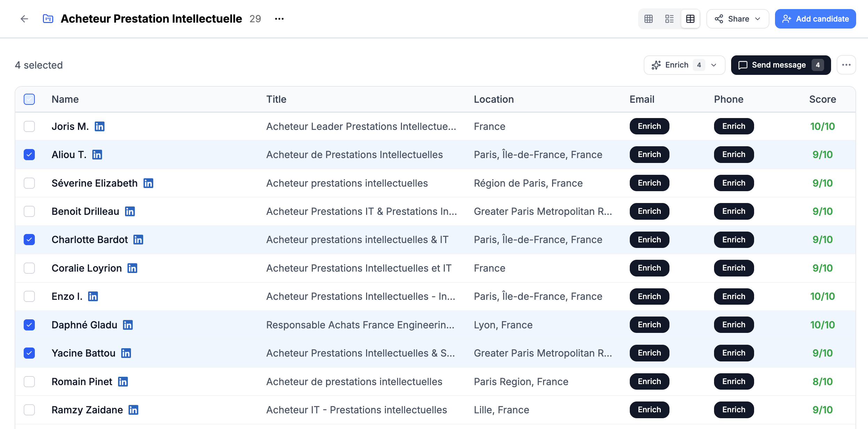Screen dimensions: 868x429
Task: Enrich email for Séverine Elizabeth
Action: click(x=649, y=183)
